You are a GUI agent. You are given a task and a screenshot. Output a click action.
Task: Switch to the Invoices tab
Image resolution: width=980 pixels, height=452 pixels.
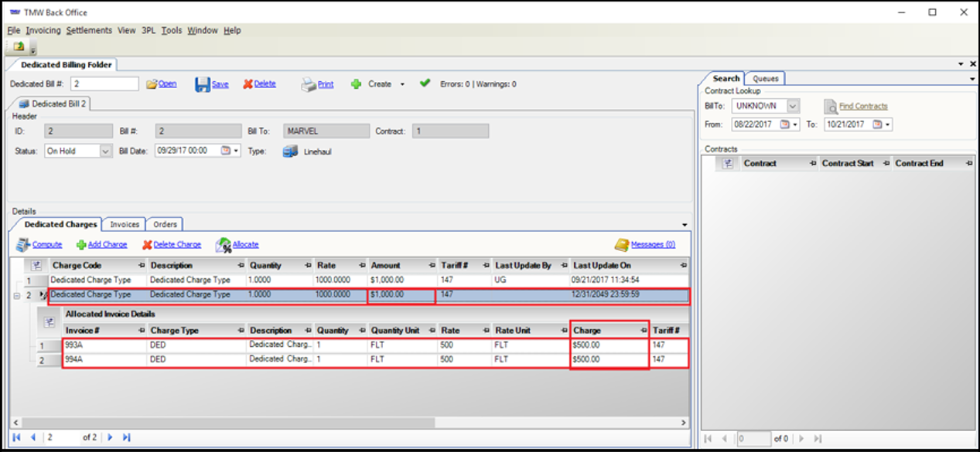pyautogui.click(x=125, y=224)
